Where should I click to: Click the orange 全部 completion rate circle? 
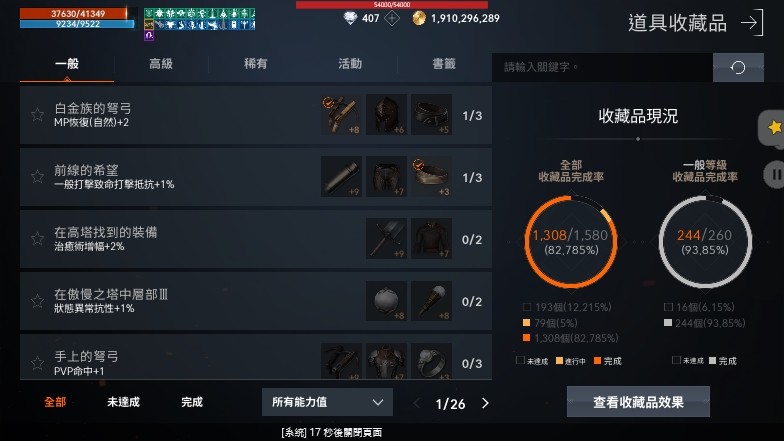[x=570, y=242]
